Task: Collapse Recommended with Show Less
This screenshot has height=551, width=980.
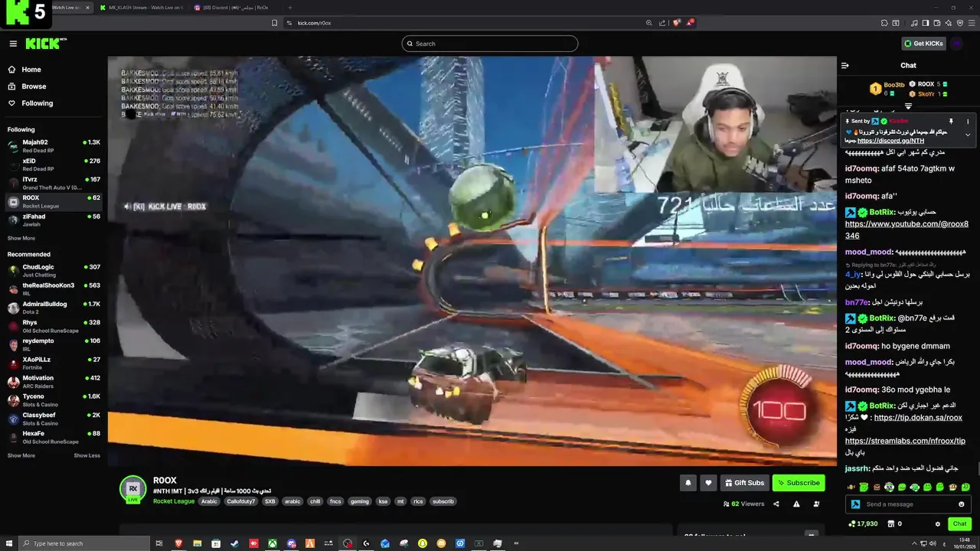Action: pyautogui.click(x=87, y=455)
